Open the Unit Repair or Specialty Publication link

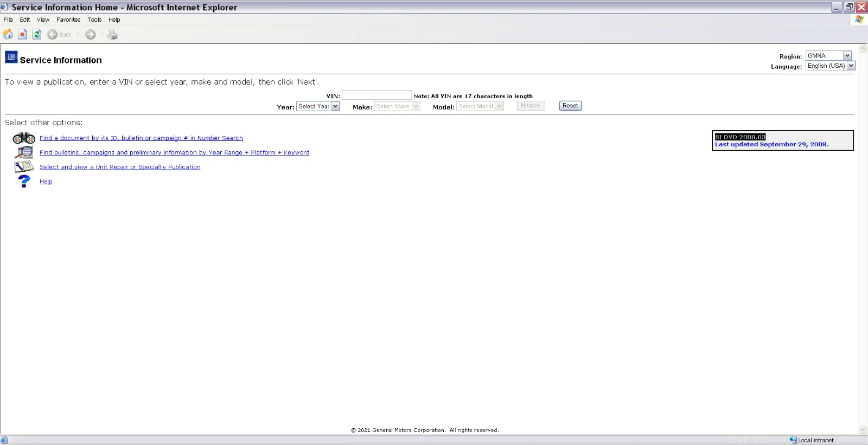[x=120, y=167]
